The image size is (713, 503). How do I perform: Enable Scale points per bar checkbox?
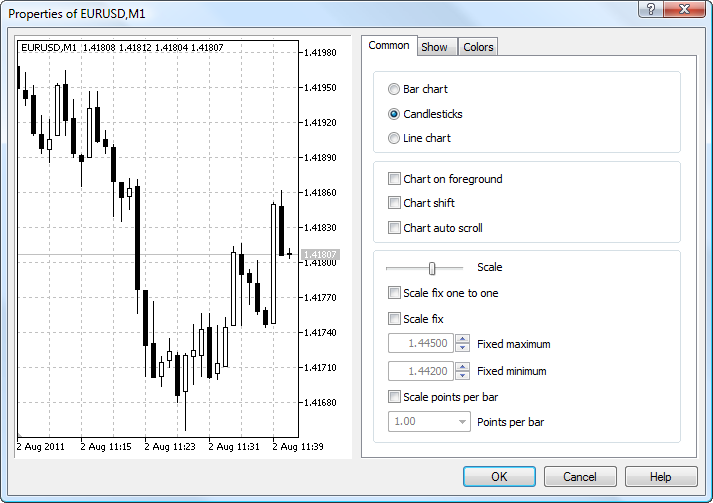coord(394,397)
